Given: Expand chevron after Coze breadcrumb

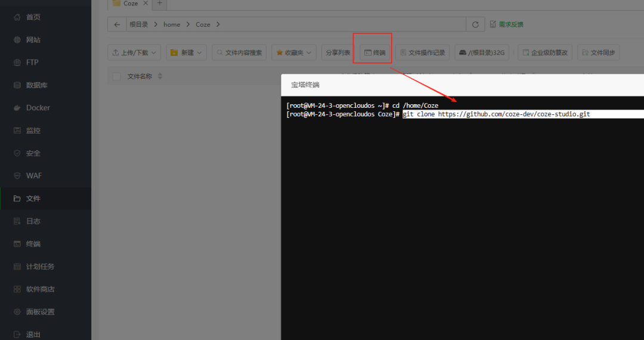Looking at the screenshot, I should (x=218, y=24).
